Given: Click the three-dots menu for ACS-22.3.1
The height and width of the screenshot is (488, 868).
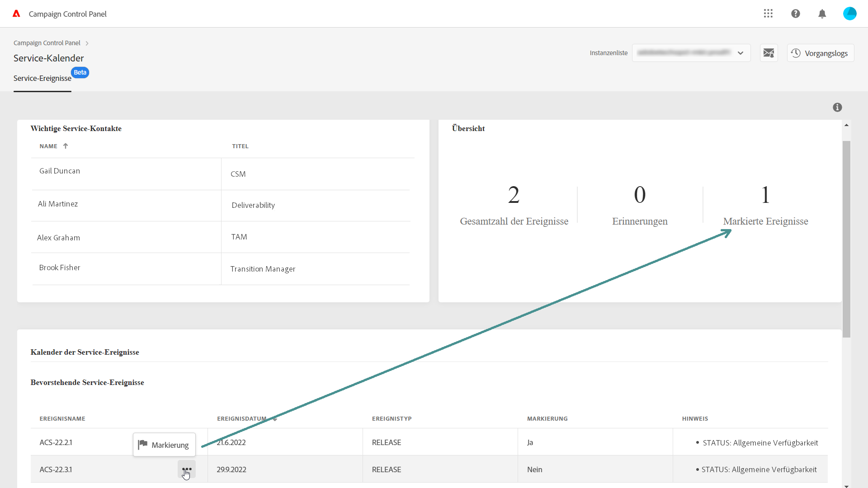Looking at the screenshot, I should (186, 469).
